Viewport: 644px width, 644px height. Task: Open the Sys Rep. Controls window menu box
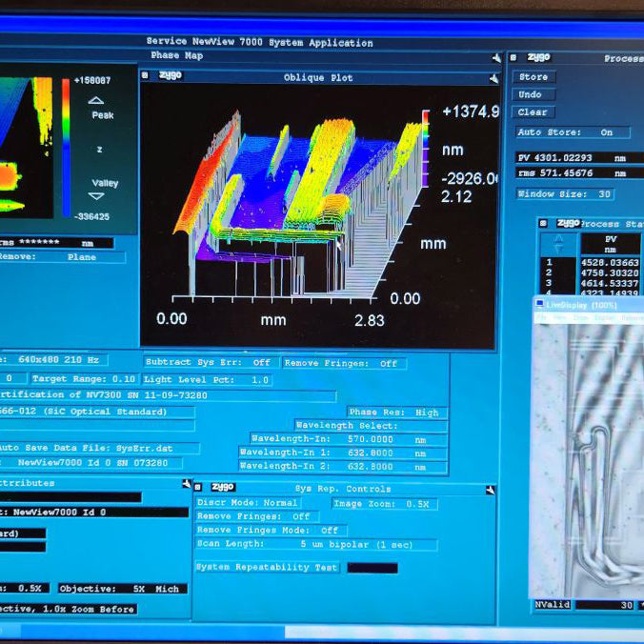[198, 487]
